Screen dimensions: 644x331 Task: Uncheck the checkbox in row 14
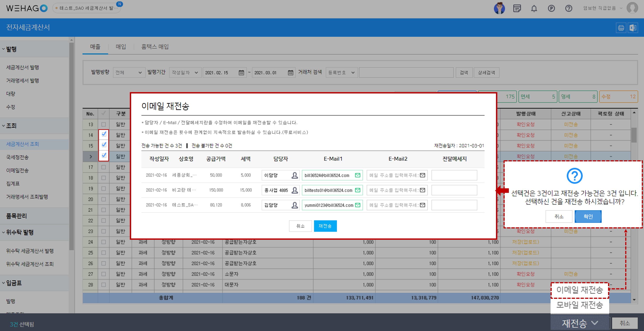(104, 135)
